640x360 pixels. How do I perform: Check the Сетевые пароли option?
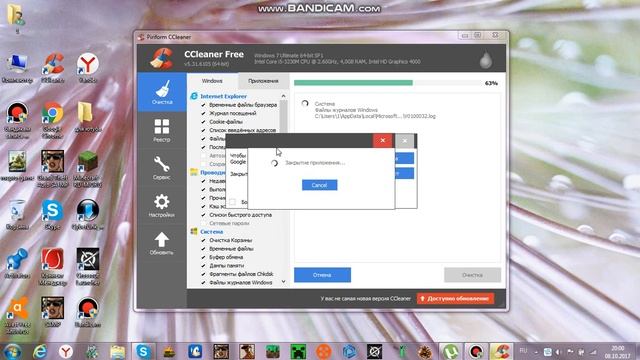coord(203,223)
